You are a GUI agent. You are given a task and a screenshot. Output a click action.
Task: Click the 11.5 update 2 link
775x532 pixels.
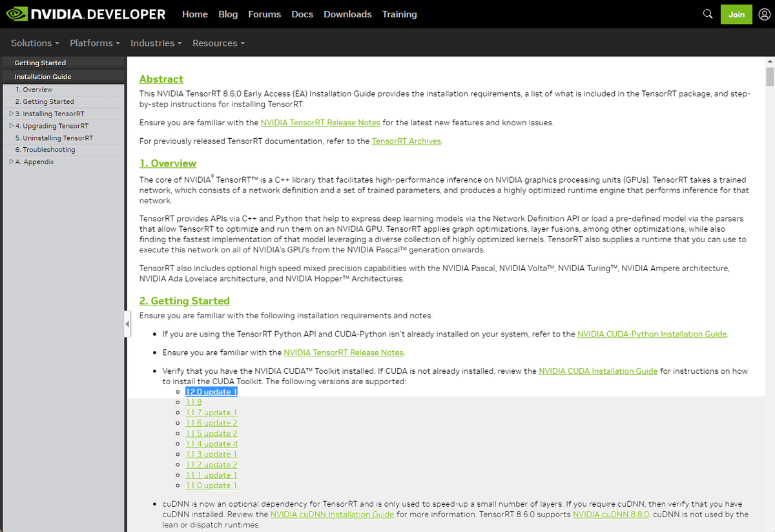tap(212, 433)
